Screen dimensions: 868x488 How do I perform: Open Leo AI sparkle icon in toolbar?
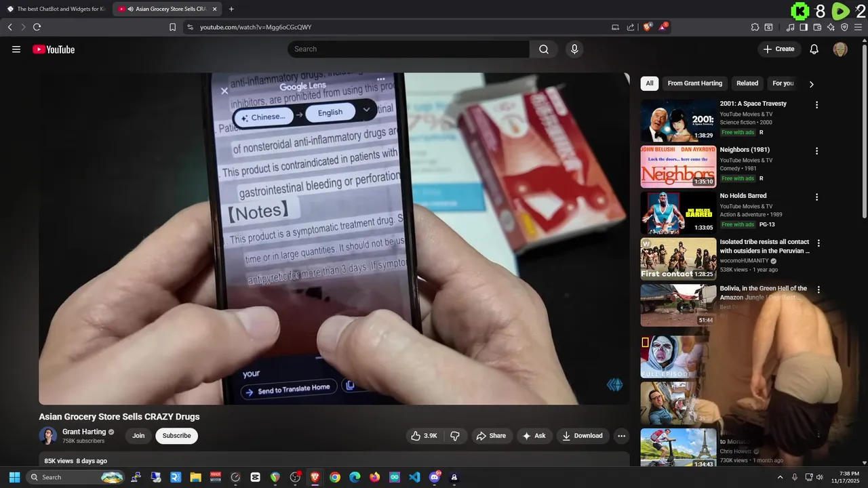831,27
